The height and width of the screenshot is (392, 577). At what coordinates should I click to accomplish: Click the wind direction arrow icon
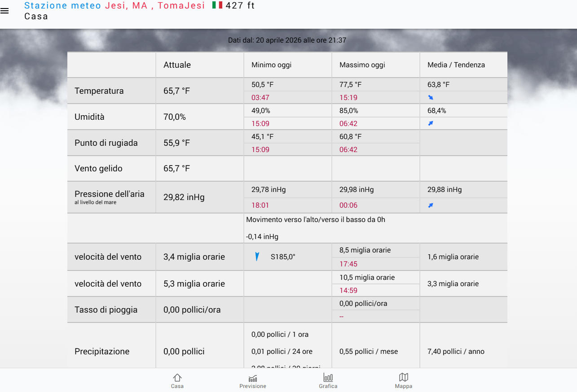pyautogui.click(x=257, y=257)
